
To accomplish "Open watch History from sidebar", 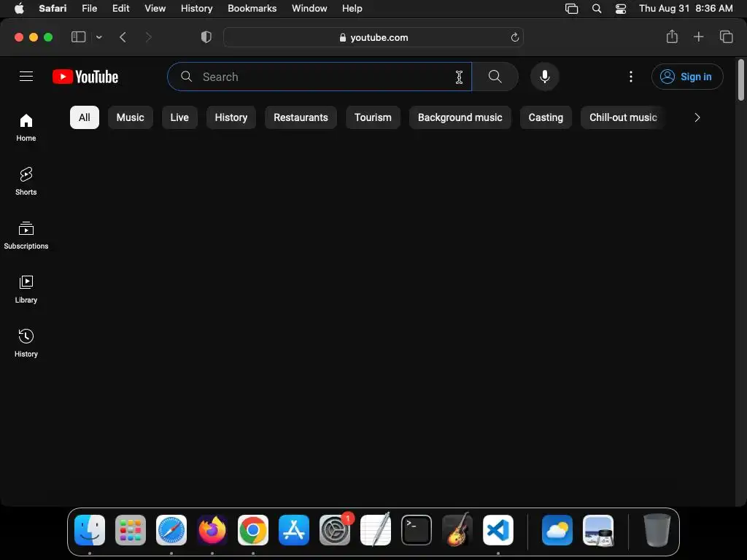I will (x=26, y=343).
